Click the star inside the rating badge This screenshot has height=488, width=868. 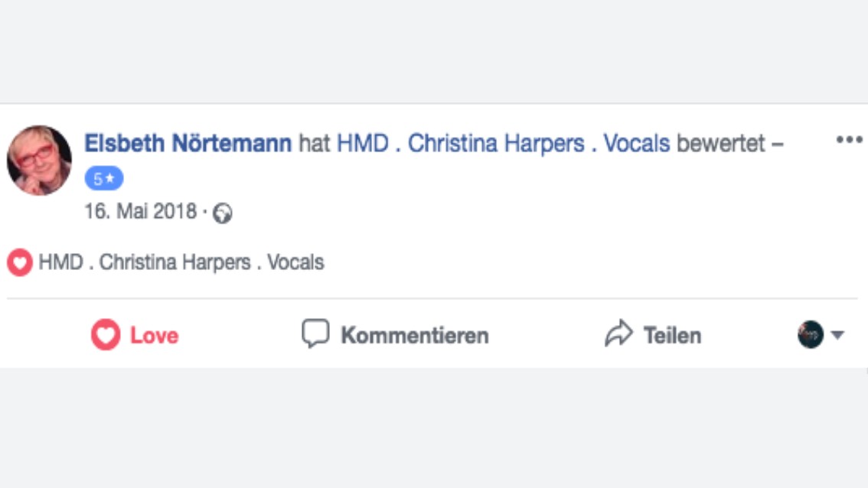[x=110, y=178]
